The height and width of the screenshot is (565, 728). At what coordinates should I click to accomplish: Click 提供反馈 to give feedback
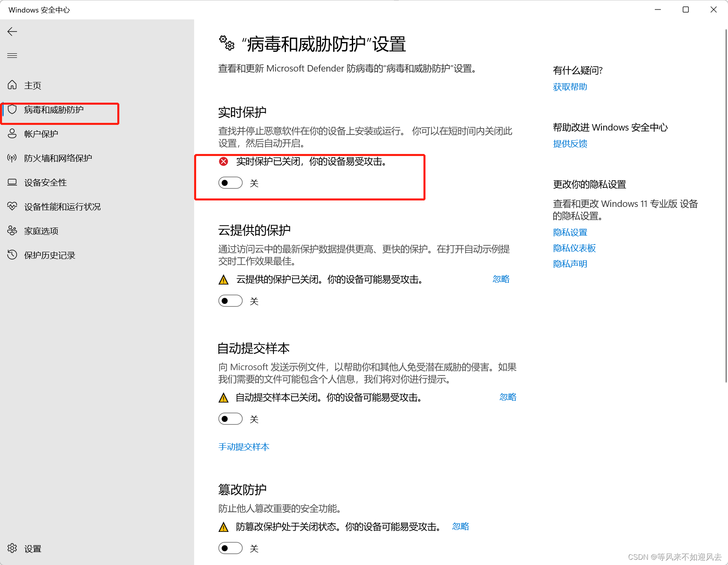click(570, 144)
